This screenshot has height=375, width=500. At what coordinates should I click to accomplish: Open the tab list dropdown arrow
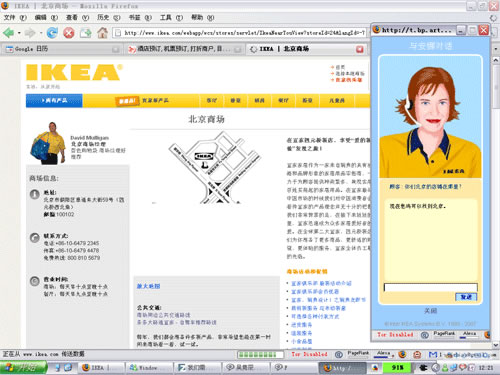(x=496, y=49)
